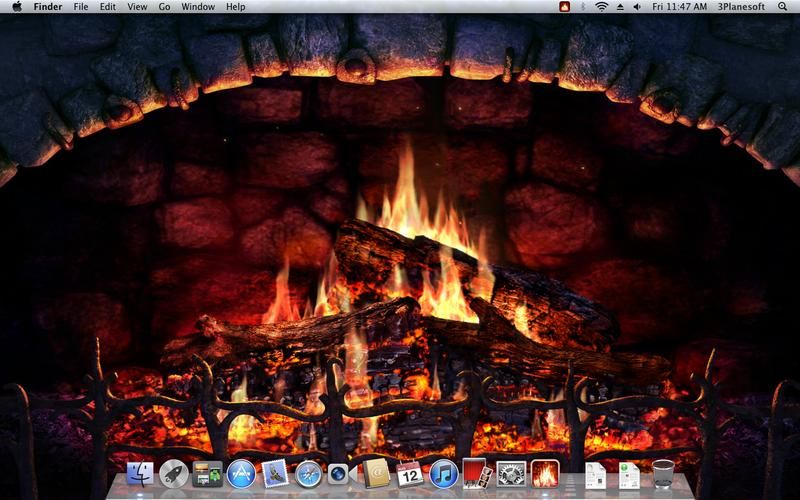Open iCal calendar showing 12
This screenshot has width=800, height=500.
pyautogui.click(x=410, y=474)
